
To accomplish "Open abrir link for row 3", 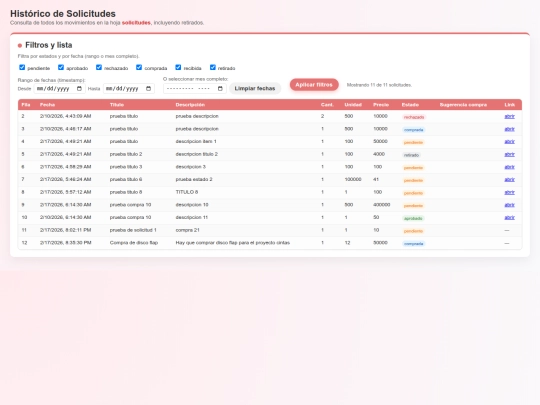I will click(509, 129).
